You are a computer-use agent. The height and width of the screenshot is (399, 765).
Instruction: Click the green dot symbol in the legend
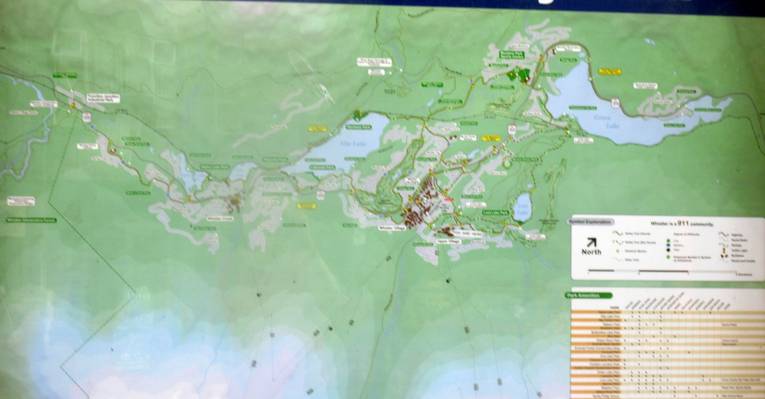pos(668,257)
